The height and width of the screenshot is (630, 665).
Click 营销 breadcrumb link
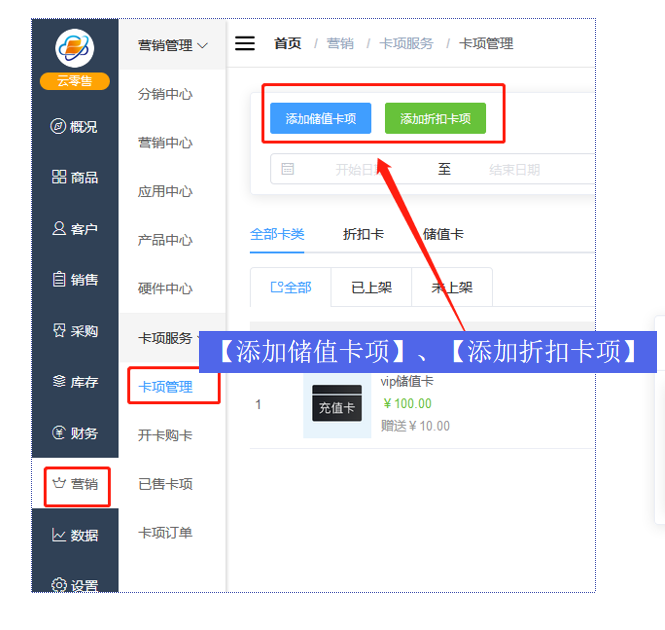coord(340,43)
